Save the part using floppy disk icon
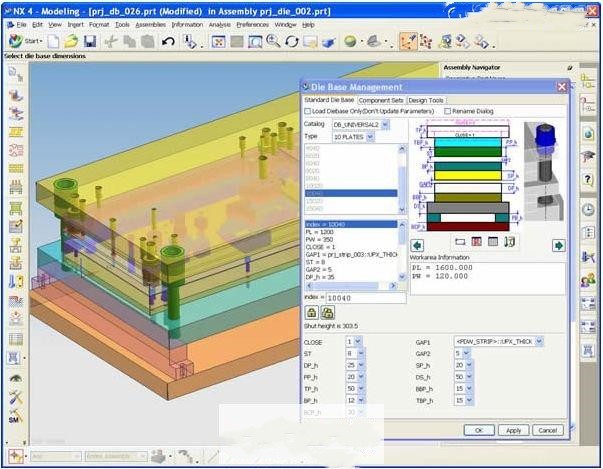 pos(90,41)
